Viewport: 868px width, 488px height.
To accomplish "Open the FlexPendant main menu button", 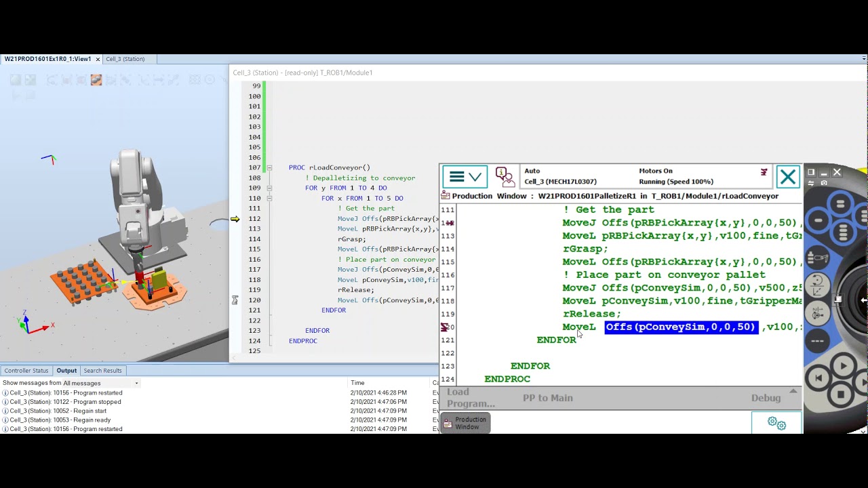I will (465, 178).
